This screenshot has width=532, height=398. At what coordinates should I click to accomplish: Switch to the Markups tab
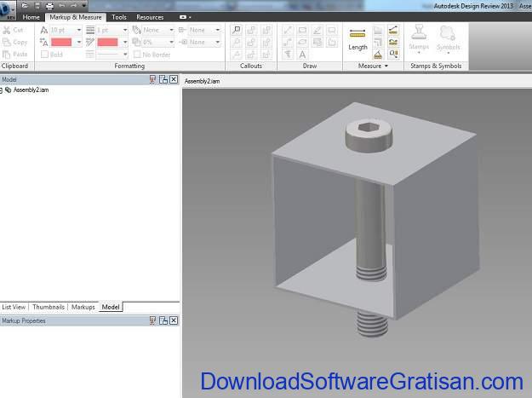[83, 307]
